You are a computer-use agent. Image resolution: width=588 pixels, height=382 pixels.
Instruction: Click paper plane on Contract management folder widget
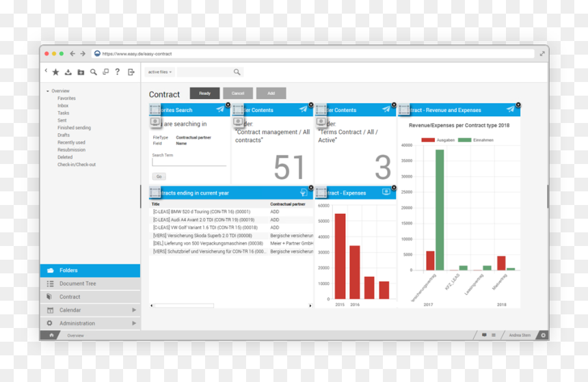303,109
